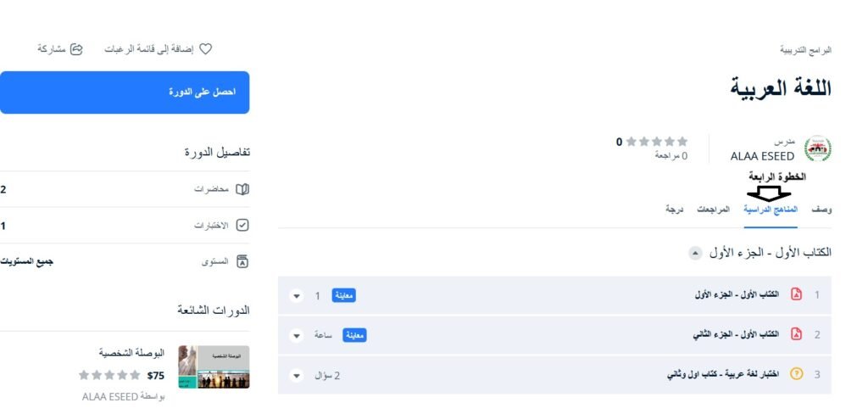Expand the quiz row dropdown arrow
This screenshot has width=868, height=414.
[296, 374]
